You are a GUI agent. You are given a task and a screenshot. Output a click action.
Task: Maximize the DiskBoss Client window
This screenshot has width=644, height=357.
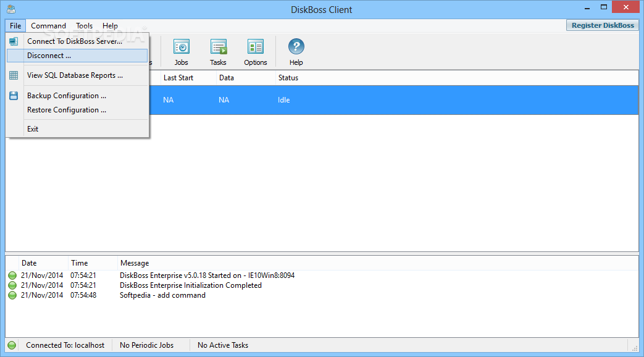(604, 7)
